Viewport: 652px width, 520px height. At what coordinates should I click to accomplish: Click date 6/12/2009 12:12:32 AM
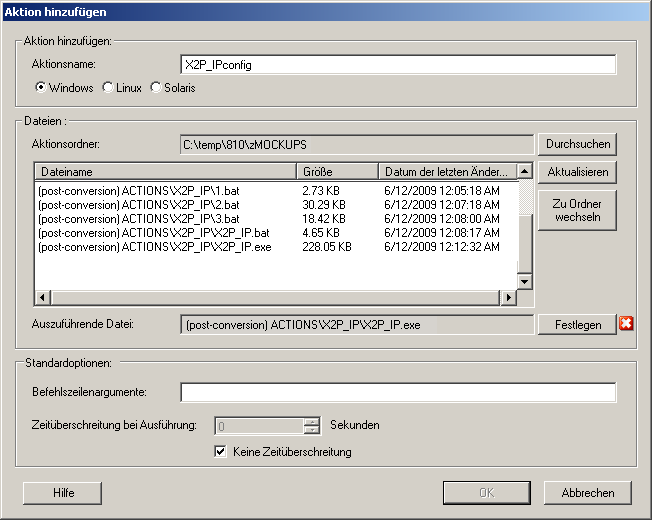pos(442,247)
